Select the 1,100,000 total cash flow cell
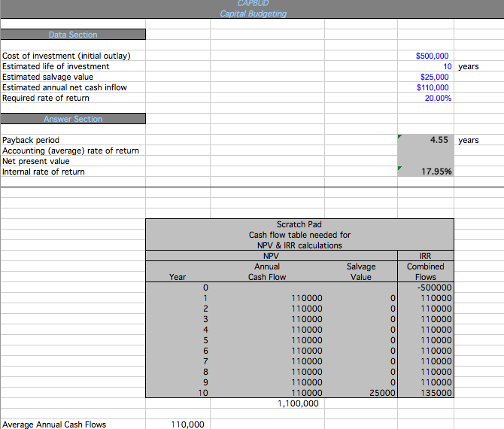 click(x=268, y=403)
